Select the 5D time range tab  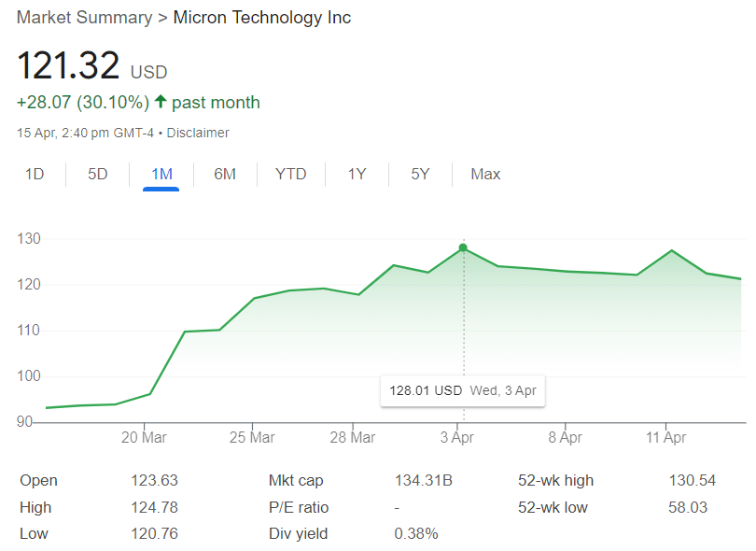pos(98,174)
